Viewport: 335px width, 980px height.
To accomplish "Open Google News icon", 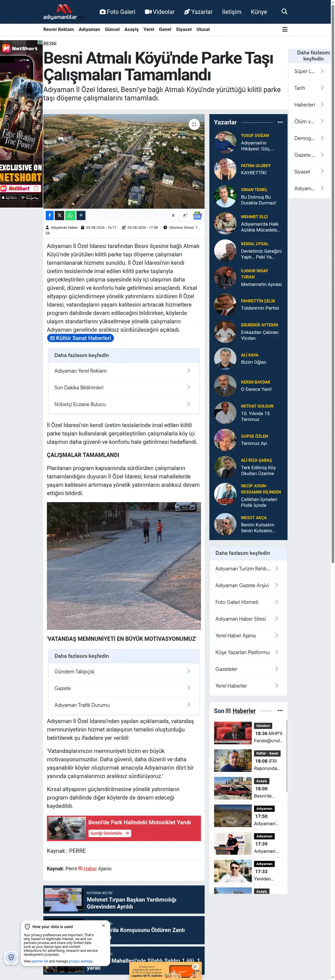I will click(197, 216).
